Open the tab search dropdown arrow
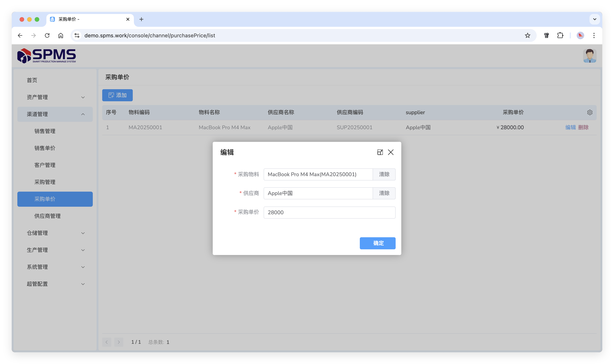This screenshot has width=614, height=364. [594, 19]
